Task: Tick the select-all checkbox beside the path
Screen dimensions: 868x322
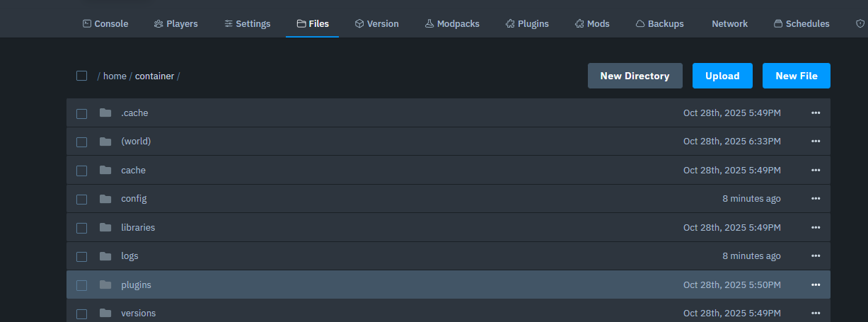Action: 82,76
